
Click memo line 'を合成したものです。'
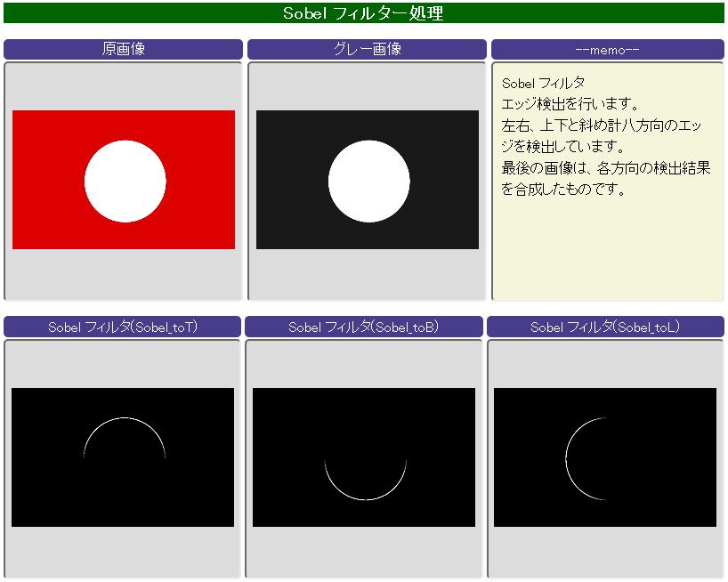click(563, 189)
